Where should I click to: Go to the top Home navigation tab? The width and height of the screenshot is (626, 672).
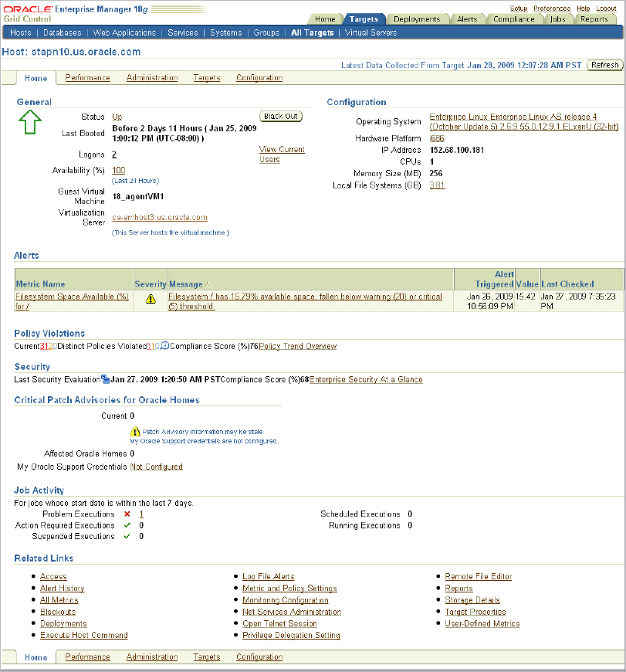[326, 19]
